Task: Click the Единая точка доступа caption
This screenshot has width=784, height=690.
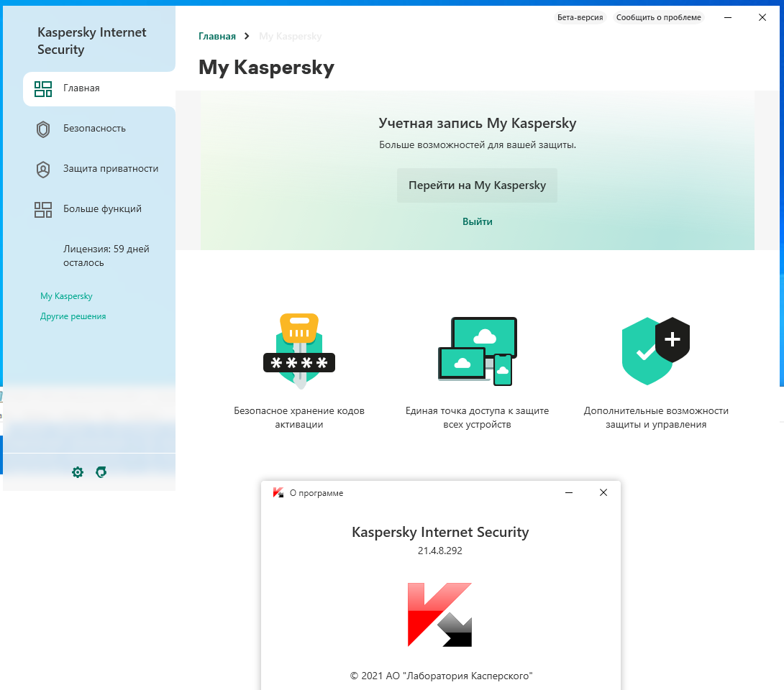Action: 477,417
